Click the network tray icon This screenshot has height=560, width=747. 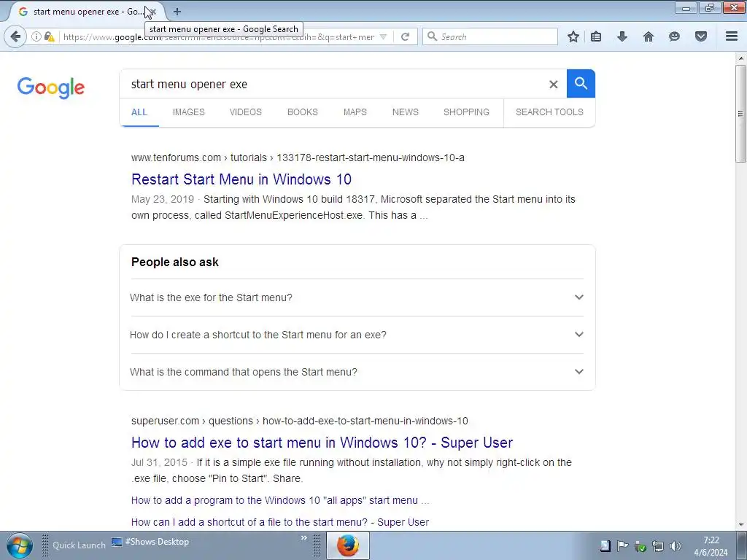(x=658, y=545)
